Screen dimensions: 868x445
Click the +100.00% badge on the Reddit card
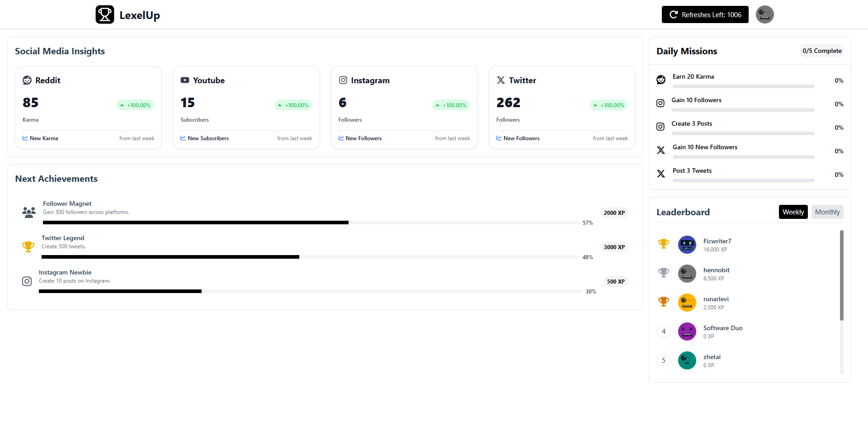coord(136,105)
